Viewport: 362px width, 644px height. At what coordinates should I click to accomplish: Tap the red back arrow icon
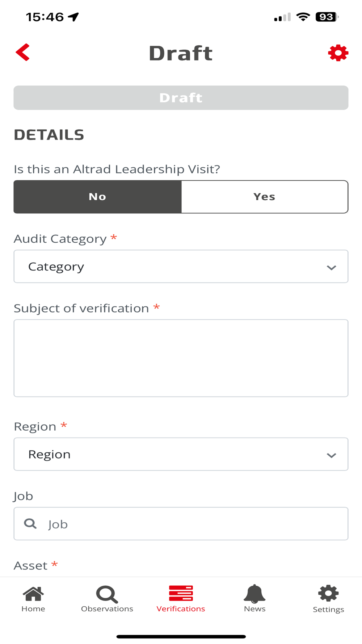coord(23,53)
